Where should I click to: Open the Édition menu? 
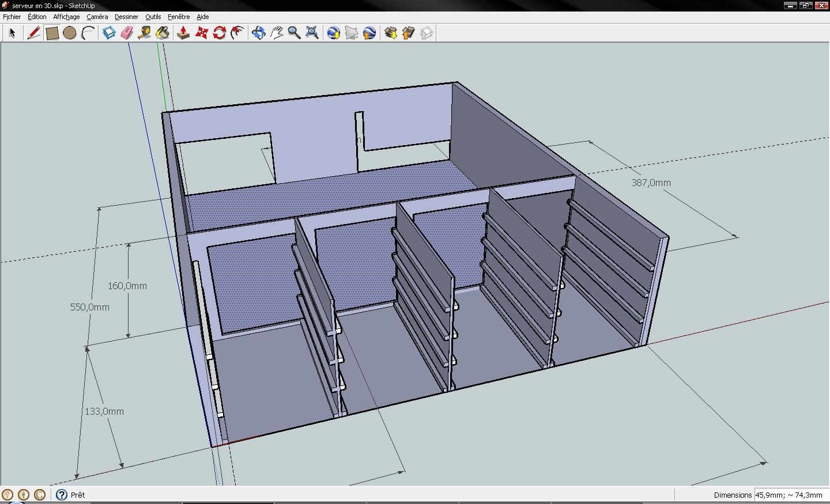click(x=37, y=17)
